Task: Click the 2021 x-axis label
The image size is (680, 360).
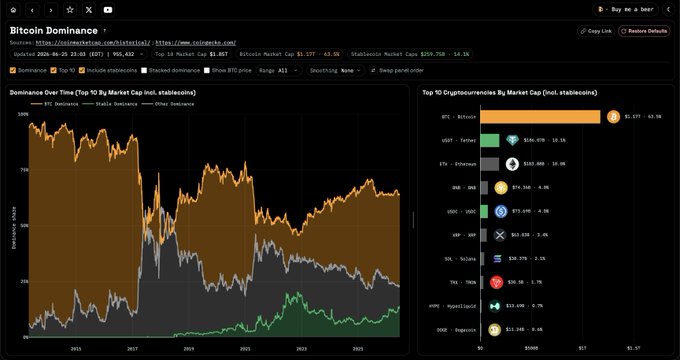Action: (x=245, y=349)
